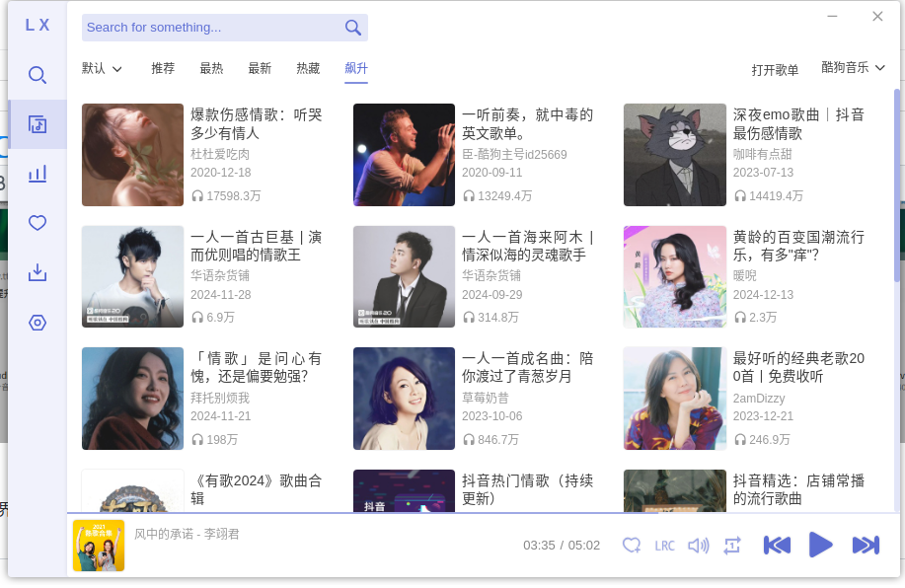Switch to the 推荐 tab
This screenshot has height=588, width=905.
pyautogui.click(x=163, y=69)
